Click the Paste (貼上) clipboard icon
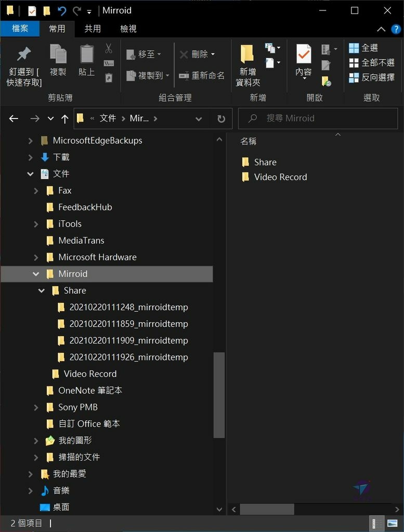The height and width of the screenshot is (532, 404). pos(87,54)
